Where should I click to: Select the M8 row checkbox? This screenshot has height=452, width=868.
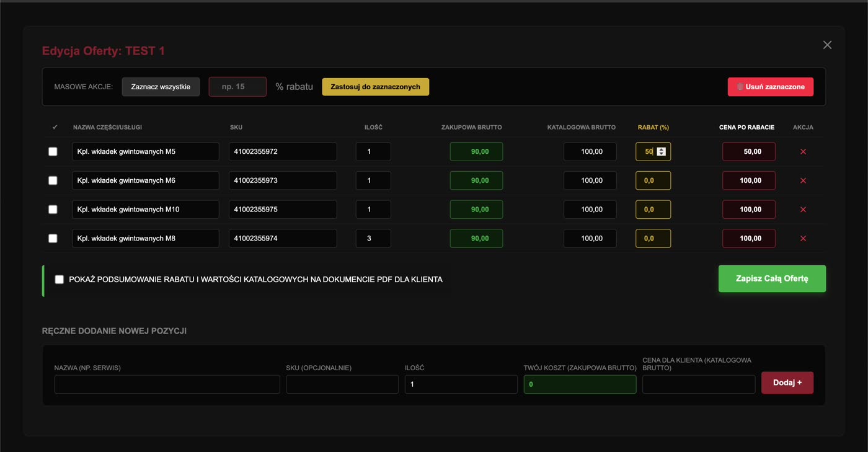53,238
